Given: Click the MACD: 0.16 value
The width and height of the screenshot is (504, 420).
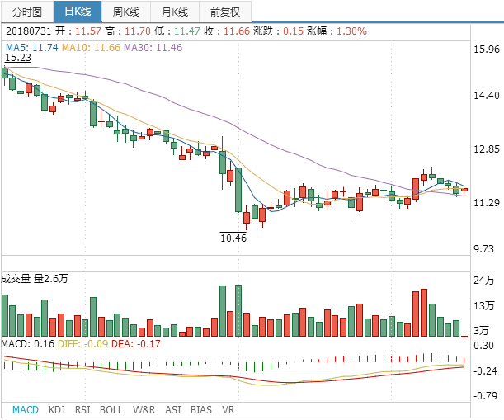Looking at the screenshot, I should click(28, 344).
